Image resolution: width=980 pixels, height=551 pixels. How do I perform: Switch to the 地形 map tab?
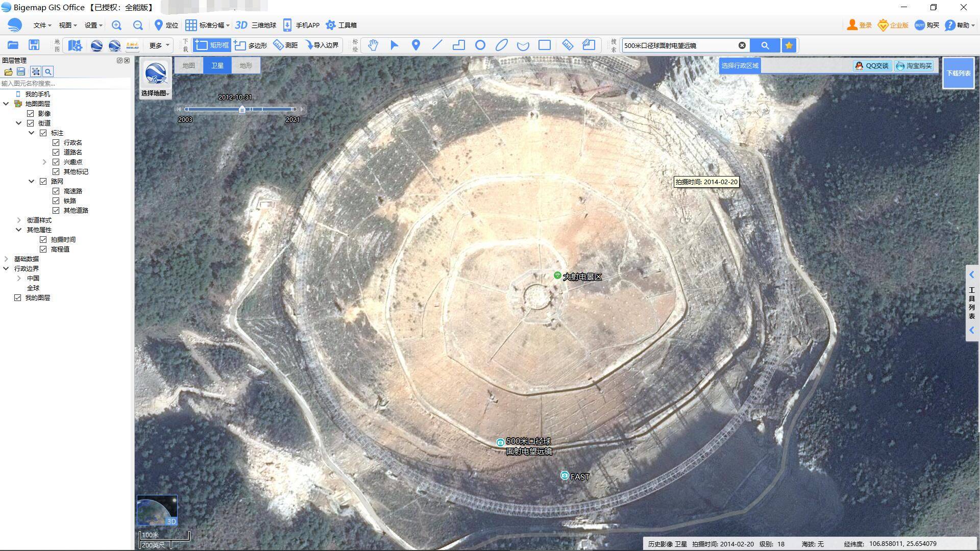point(246,65)
